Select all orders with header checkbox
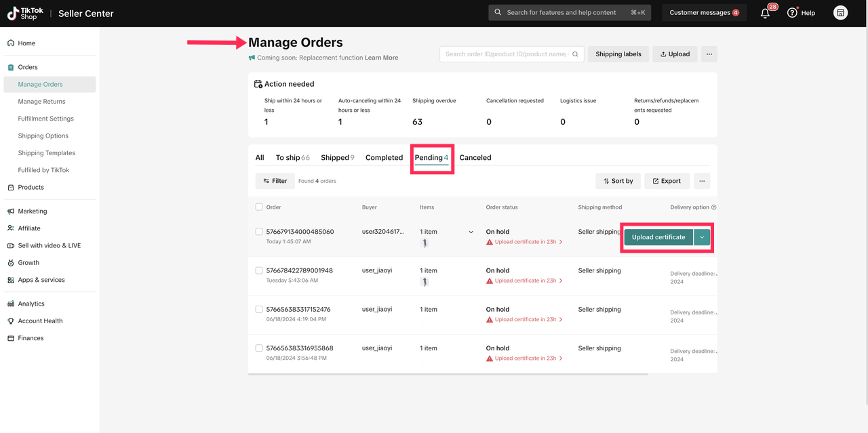Viewport: 868px width, 433px height. tap(259, 207)
